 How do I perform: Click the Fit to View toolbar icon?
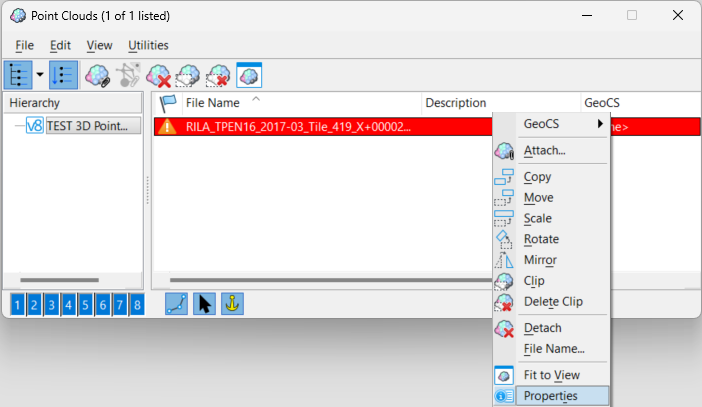click(x=249, y=75)
